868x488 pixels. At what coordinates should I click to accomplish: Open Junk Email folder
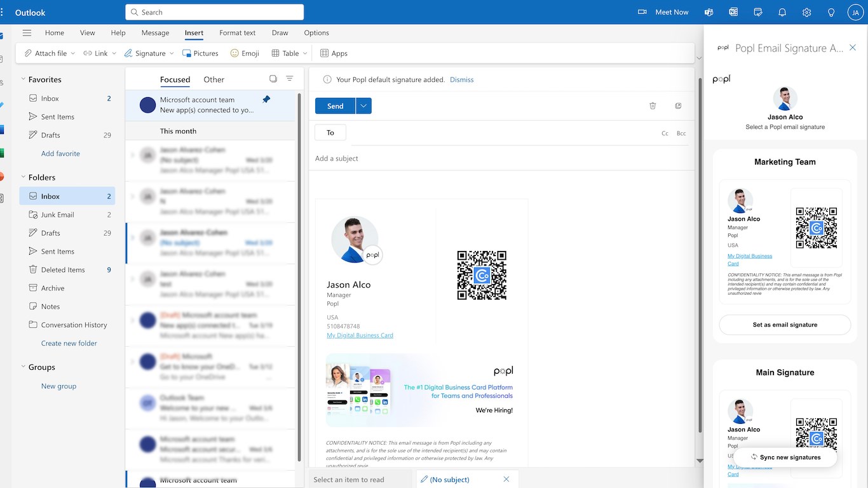[67, 215]
